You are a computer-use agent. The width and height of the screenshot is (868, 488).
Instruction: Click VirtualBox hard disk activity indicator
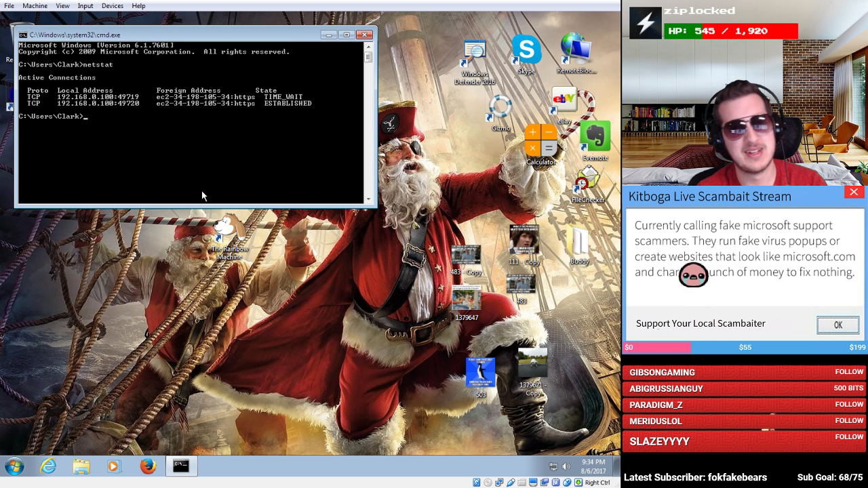tap(477, 483)
